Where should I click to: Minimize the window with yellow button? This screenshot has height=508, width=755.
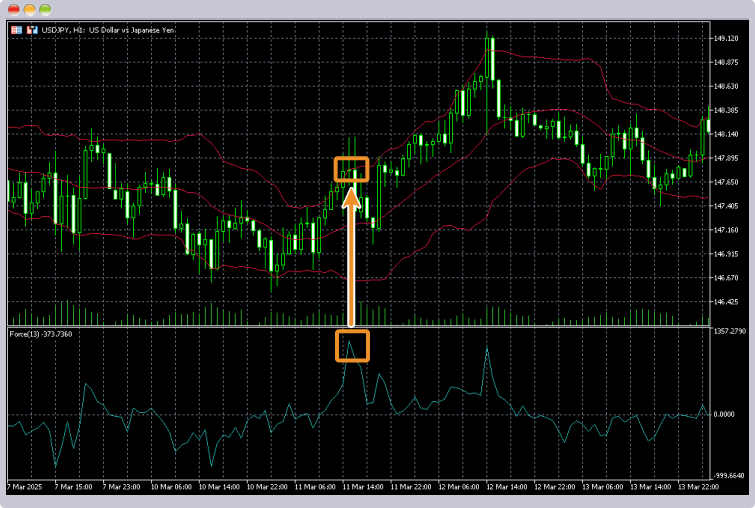(29, 9)
